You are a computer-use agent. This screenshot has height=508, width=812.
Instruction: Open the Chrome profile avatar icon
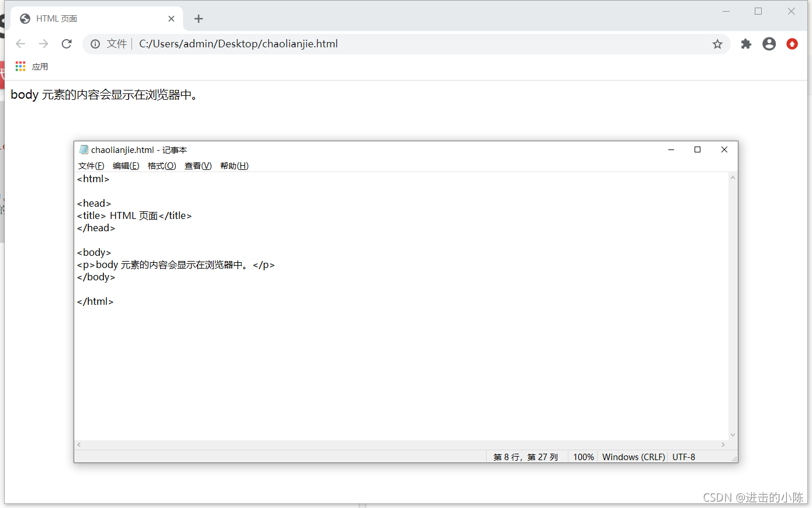769,44
